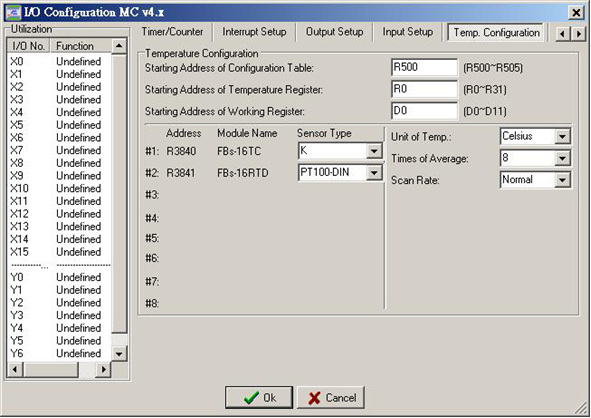Open the Timer/Counter tab
This screenshot has height=418, width=591.
(172, 32)
